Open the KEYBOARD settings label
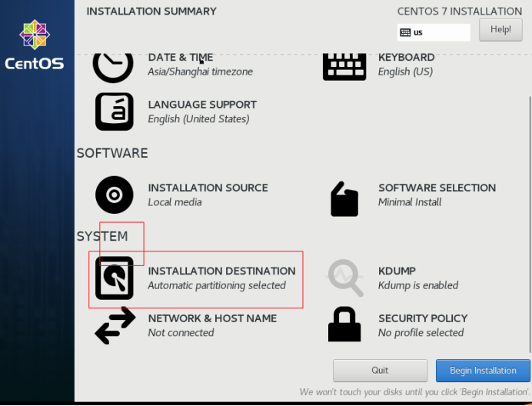Viewport: 532px width, 406px height. tap(406, 58)
